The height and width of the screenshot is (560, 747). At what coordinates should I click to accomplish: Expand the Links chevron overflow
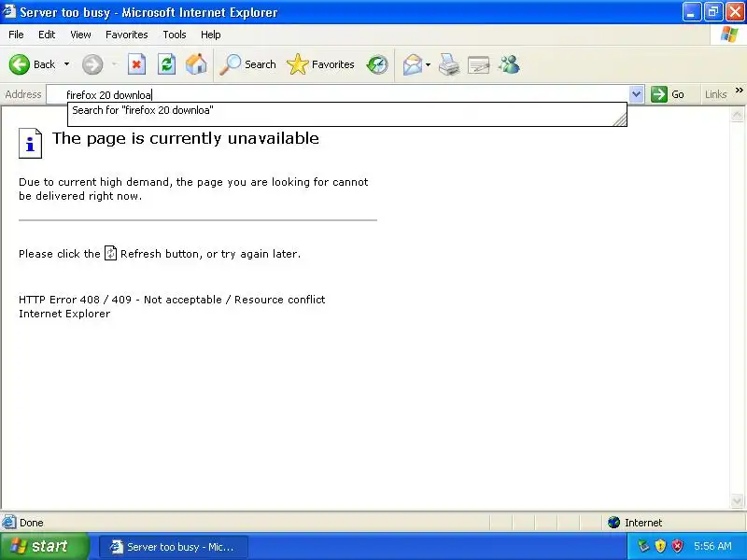point(739,90)
